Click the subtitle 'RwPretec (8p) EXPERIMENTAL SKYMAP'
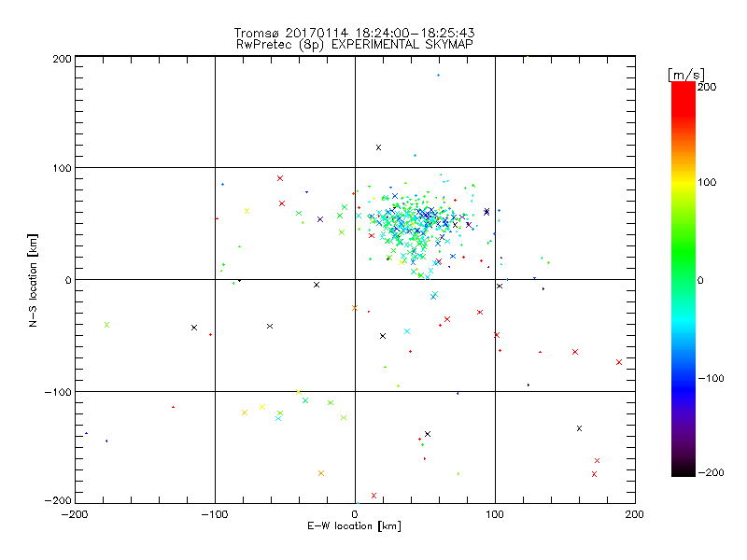747x560 pixels. pos(355,45)
